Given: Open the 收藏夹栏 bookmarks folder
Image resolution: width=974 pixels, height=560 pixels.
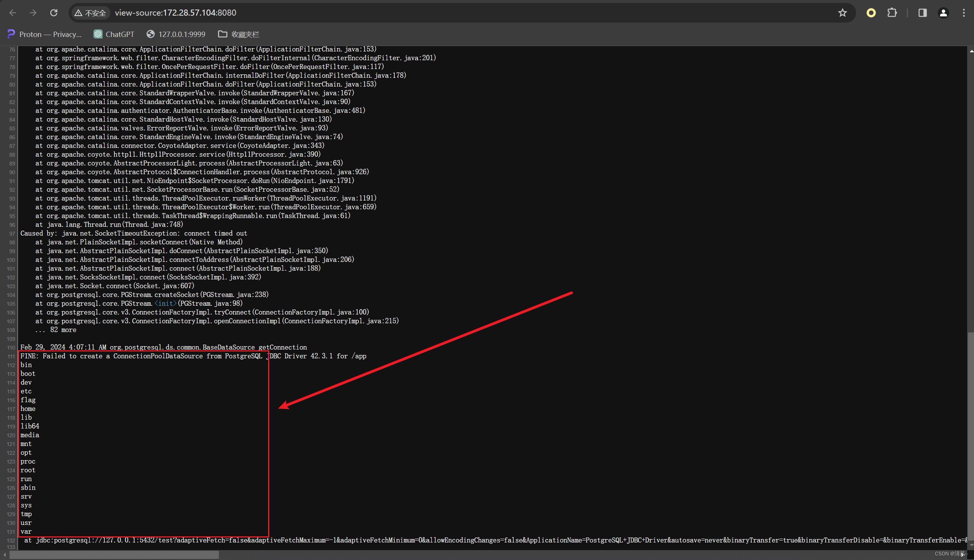Looking at the screenshot, I should [238, 34].
